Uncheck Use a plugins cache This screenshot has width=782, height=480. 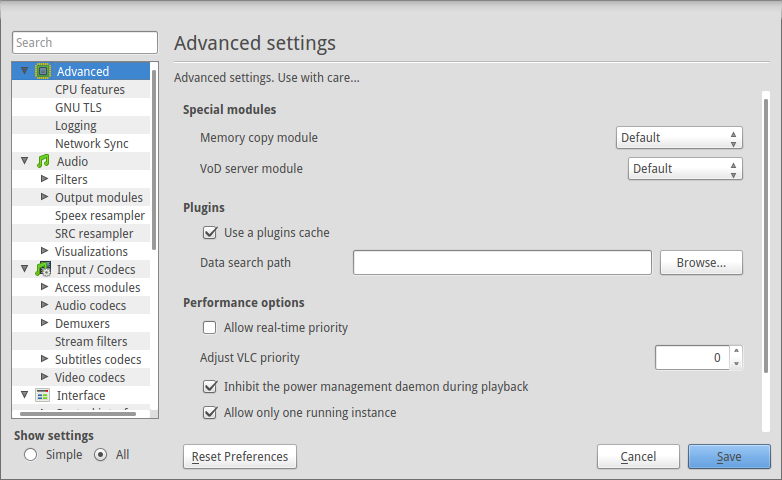click(210, 233)
